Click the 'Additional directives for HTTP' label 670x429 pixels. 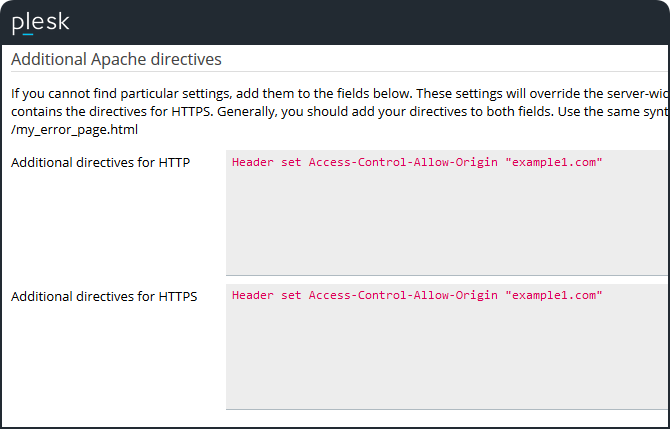100,162
